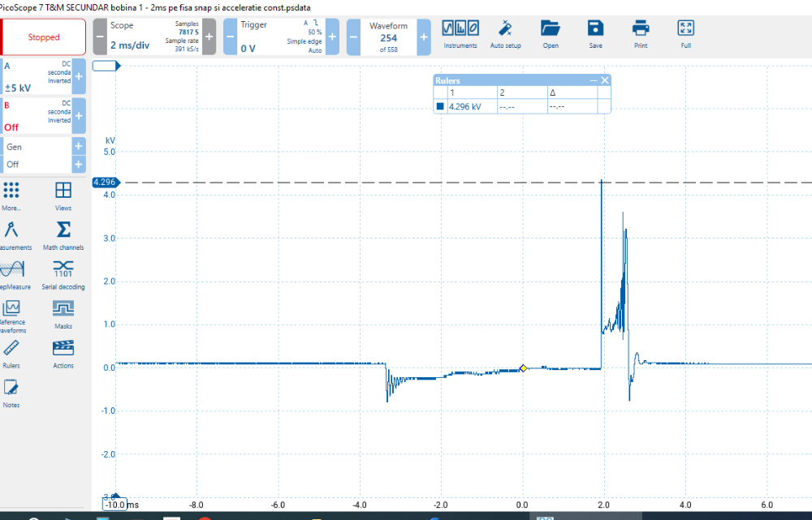Expand channel A options with plus button
This screenshot has width=812, height=520.
(x=79, y=76)
